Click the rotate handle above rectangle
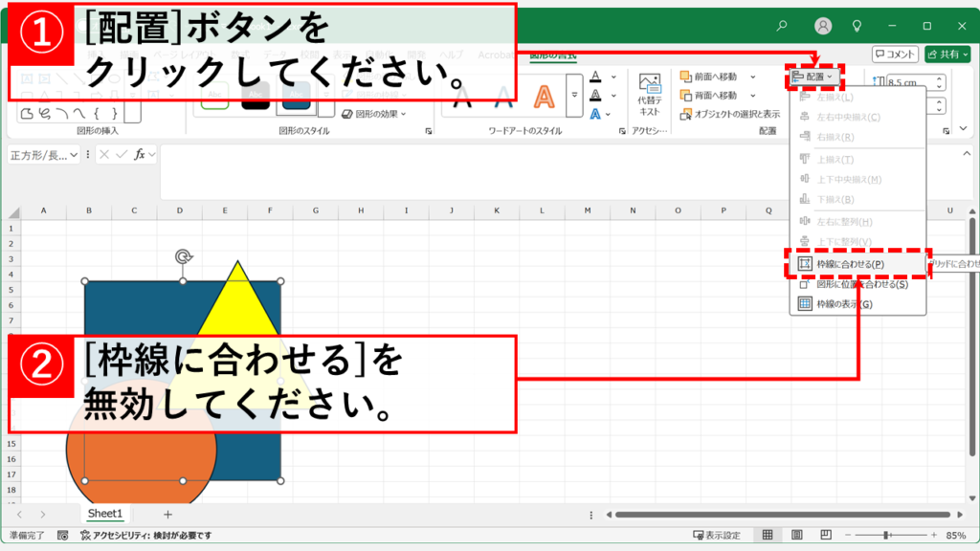 pos(183,256)
